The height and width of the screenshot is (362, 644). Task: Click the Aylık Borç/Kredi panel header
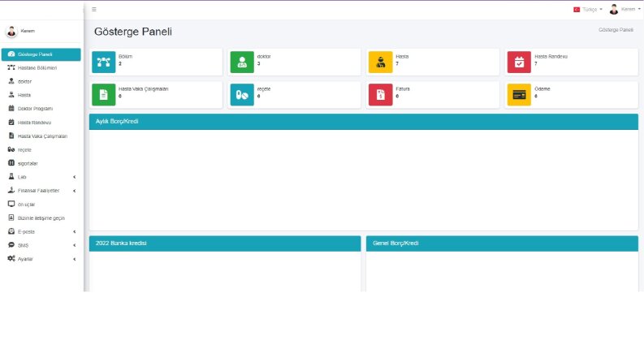[x=364, y=122]
